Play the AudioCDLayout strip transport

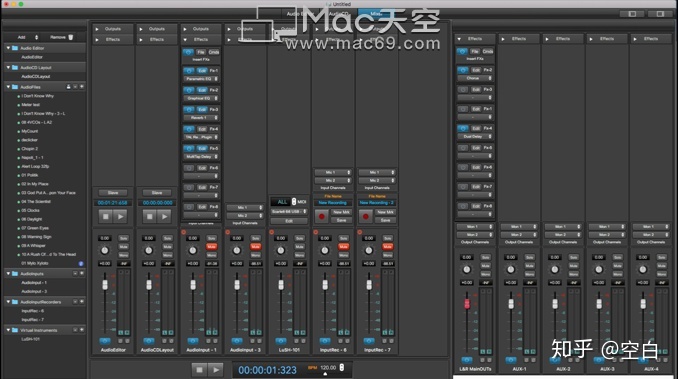[164, 216]
